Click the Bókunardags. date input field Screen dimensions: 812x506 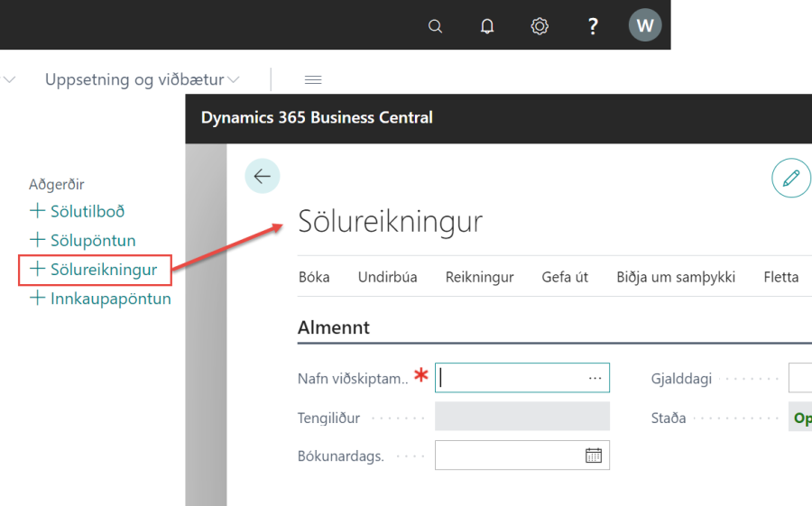[x=508, y=455]
